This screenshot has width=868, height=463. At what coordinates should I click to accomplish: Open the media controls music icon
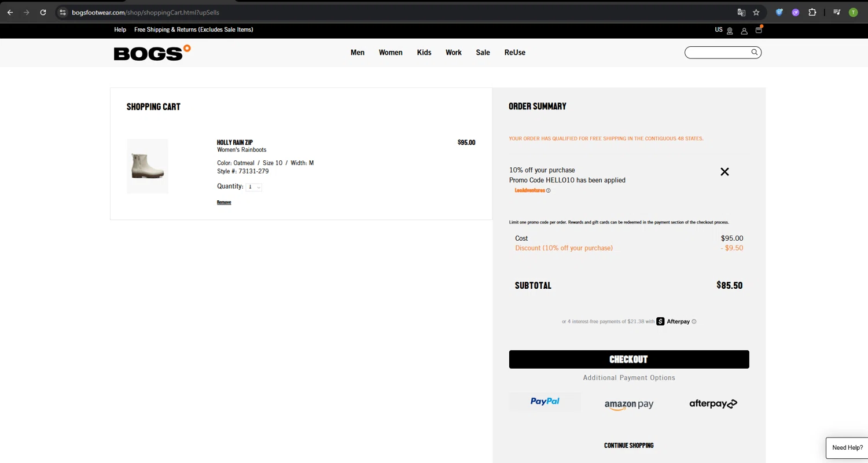(837, 12)
